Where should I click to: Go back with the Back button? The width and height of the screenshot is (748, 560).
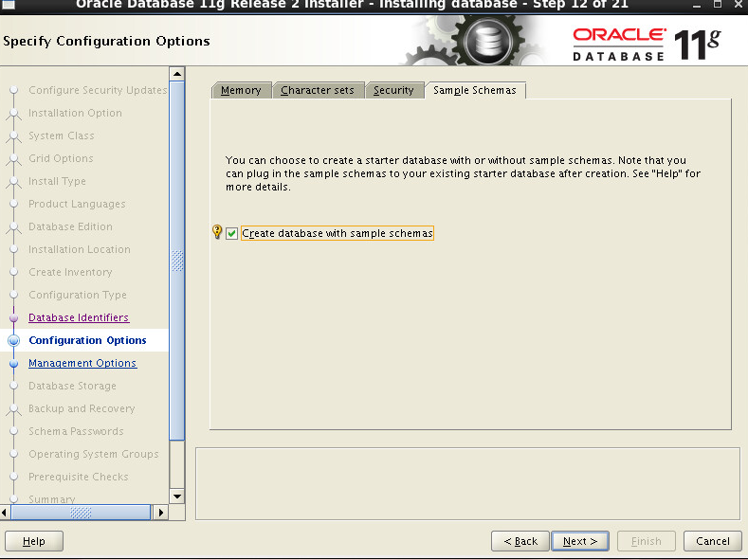coord(520,541)
